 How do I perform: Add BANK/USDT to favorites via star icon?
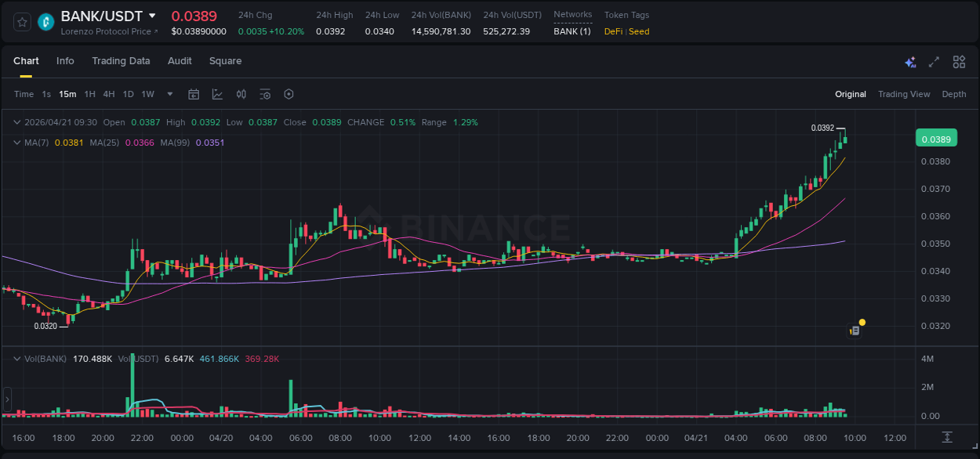point(21,21)
